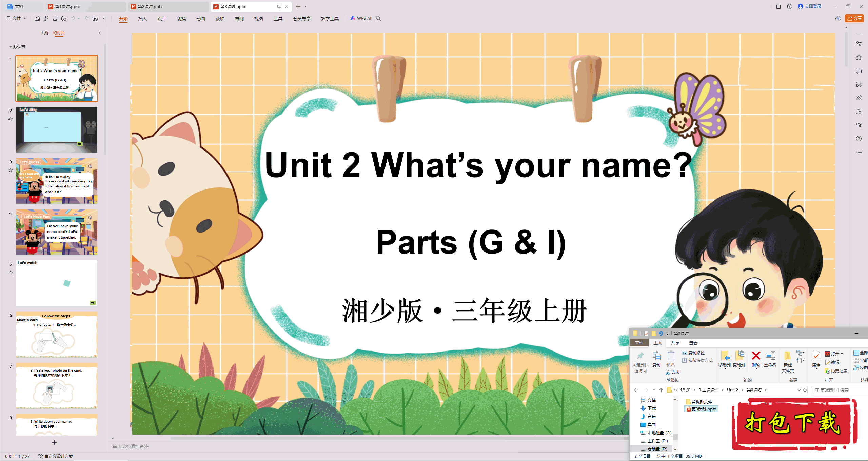Expand the Explorer address bar history dropdown
The height and width of the screenshot is (461, 868).
tap(799, 390)
